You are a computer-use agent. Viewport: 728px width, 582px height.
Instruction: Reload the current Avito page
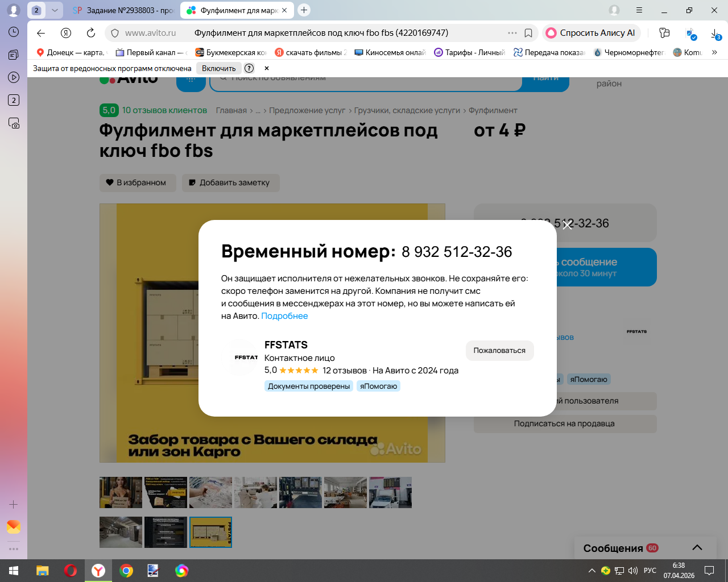pos(91,33)
